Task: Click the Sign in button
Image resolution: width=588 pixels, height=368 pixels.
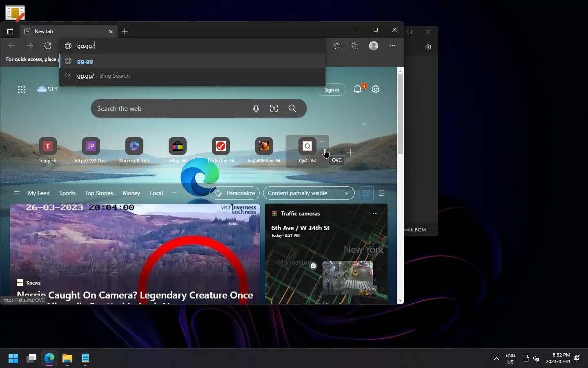Action: click(x=332, y=90)
